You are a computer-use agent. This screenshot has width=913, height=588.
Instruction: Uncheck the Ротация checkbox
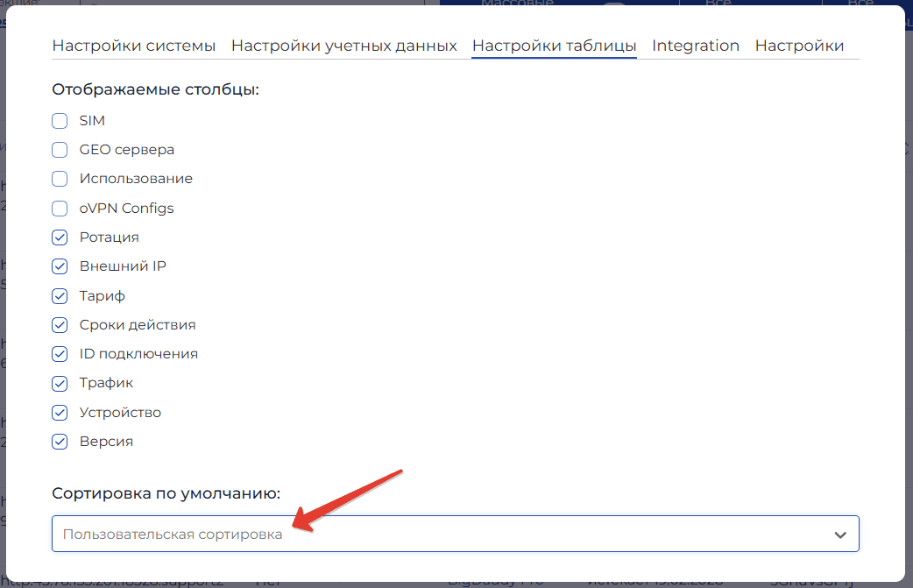click(x=60, y=237)
